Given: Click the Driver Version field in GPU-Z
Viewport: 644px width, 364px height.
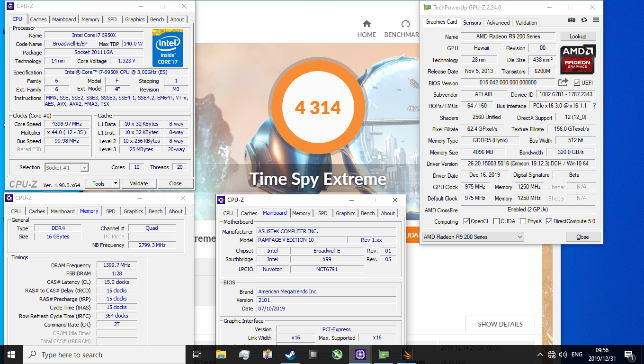Looking at the screenshot, I should (528, 164).
